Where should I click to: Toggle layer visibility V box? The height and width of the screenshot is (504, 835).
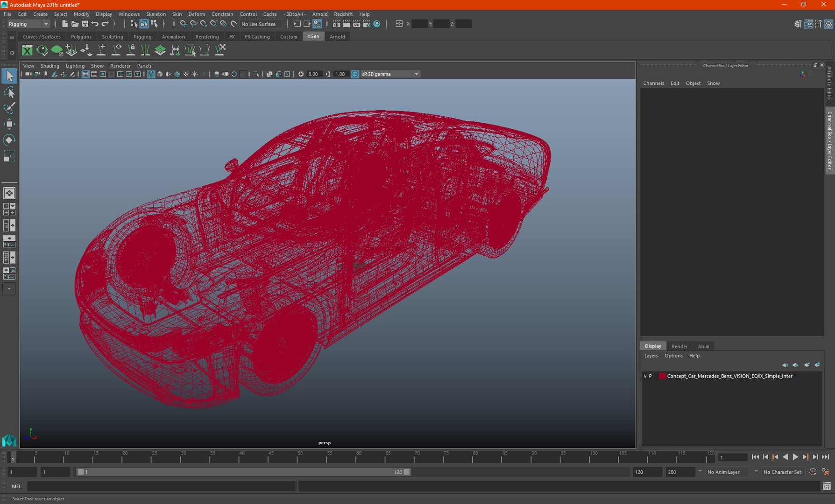pyautogui.click(x=645, y=376)
